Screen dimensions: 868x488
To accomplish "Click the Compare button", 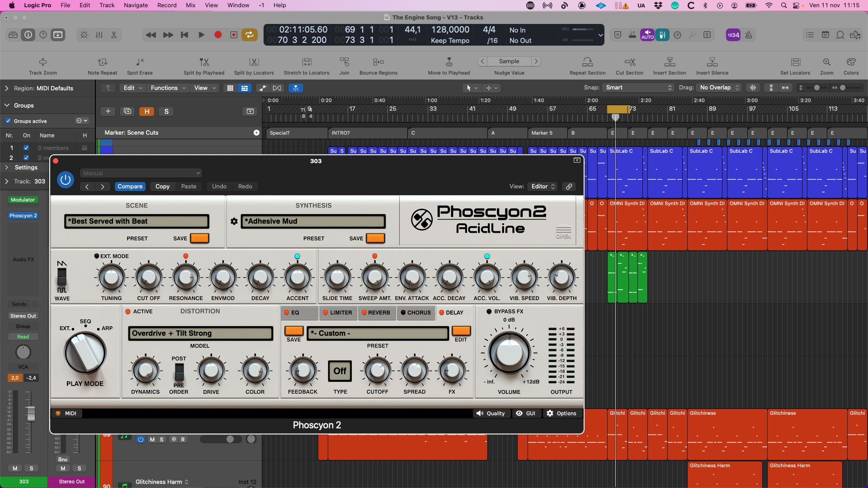I will 130,187.
